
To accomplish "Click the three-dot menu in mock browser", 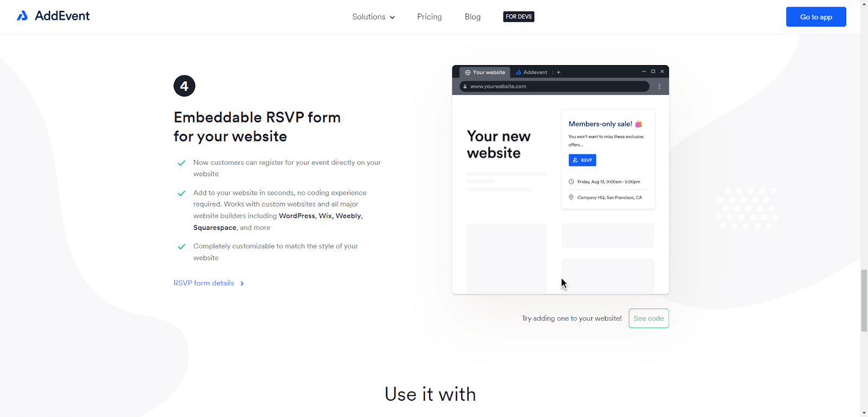I will (x=659, y=86).
